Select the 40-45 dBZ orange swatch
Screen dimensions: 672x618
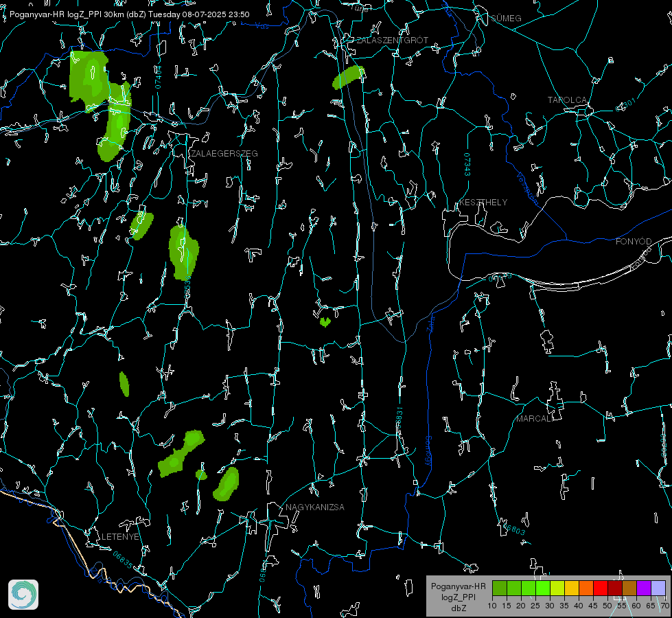tap(586, 588)
